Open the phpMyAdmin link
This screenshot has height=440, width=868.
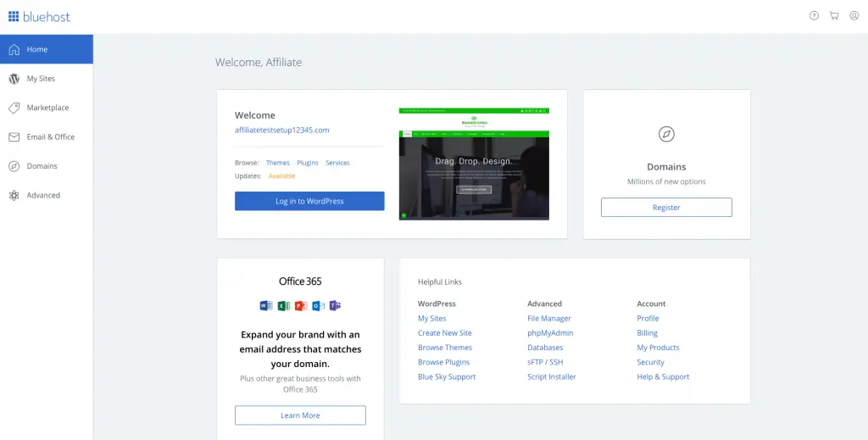(x=550, y=332)
